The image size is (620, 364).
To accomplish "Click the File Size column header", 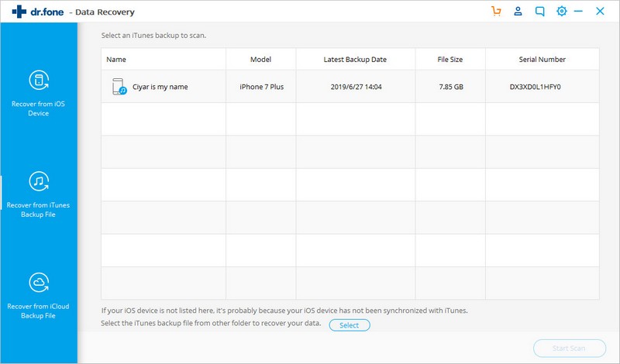I will [x=450, y=60].
